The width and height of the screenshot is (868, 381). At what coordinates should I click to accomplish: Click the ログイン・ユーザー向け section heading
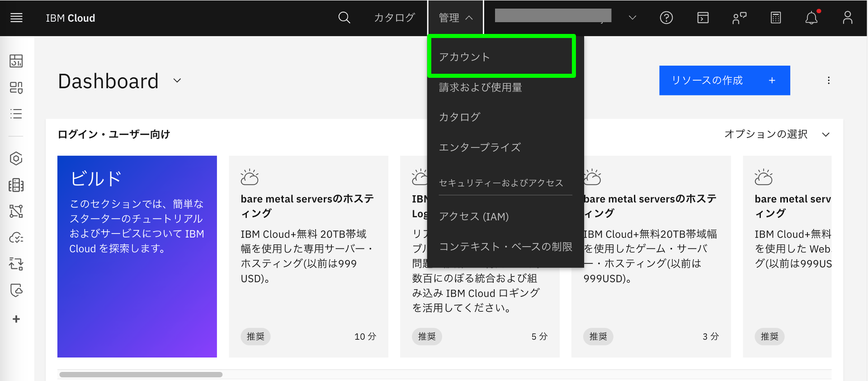114,134
